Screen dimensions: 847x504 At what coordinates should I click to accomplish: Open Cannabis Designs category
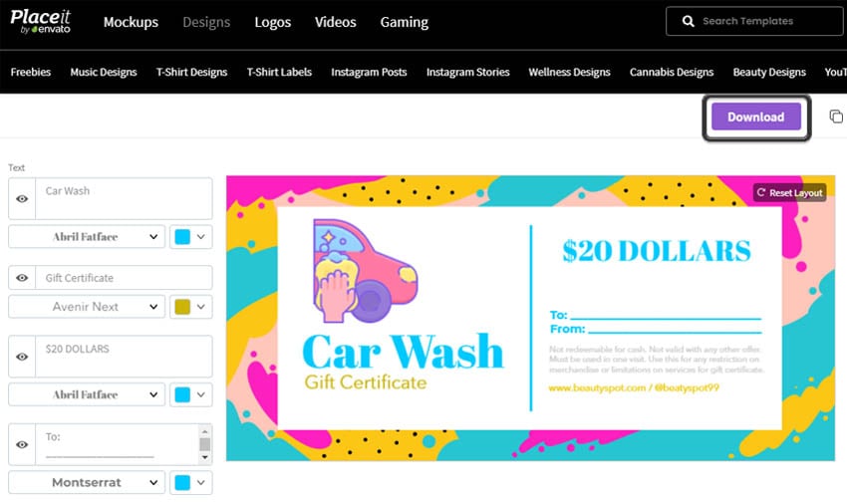[672, 72]
